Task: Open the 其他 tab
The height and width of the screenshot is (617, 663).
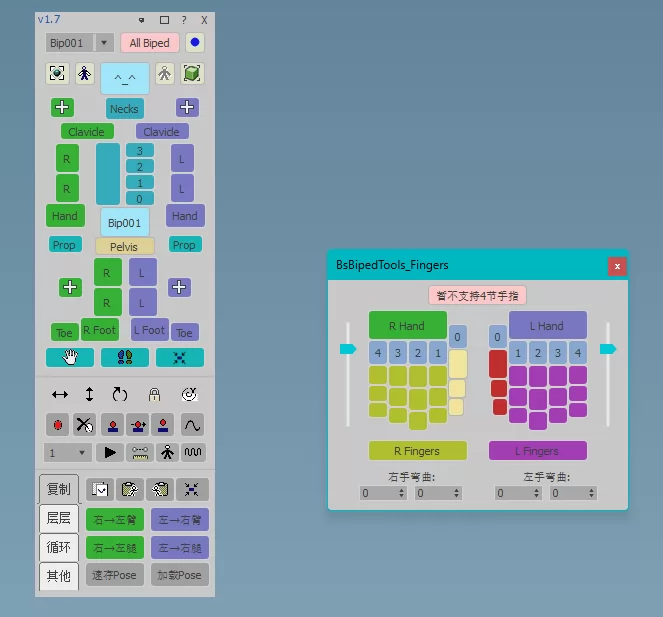Action: (58, 576)
